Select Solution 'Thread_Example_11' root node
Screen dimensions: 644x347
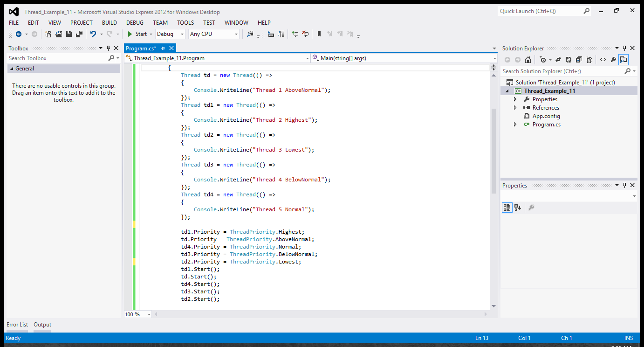click(x=565, y=83)
